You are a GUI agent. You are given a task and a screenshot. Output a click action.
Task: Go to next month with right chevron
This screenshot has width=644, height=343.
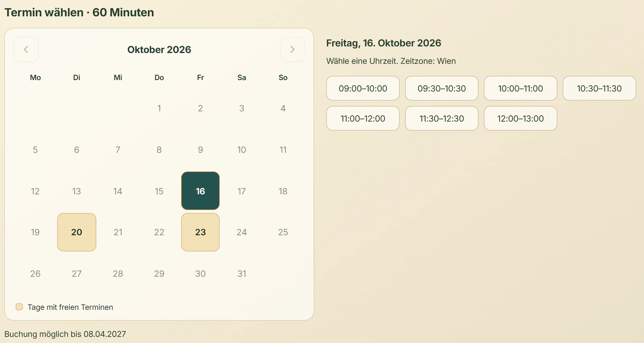(x=293, y=50)
